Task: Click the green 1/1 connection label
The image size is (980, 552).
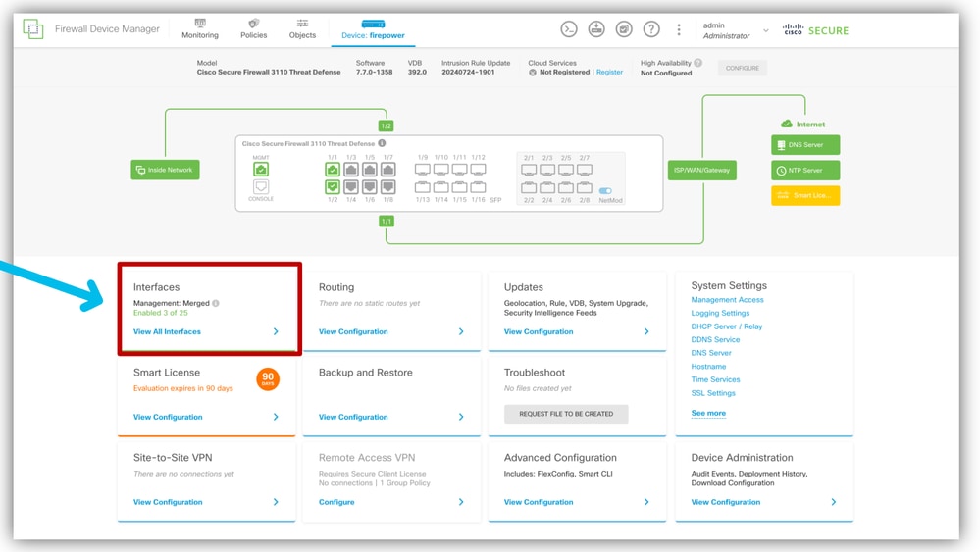Action: tap(387, 221)
